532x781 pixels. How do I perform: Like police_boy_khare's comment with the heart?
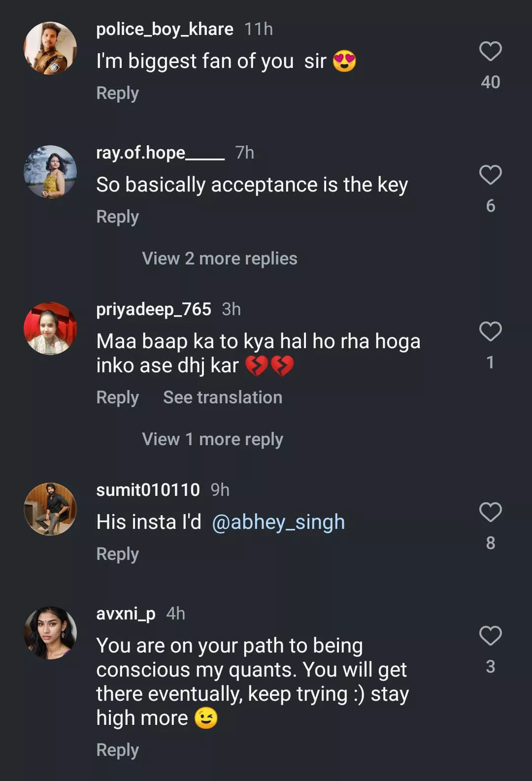490,51
